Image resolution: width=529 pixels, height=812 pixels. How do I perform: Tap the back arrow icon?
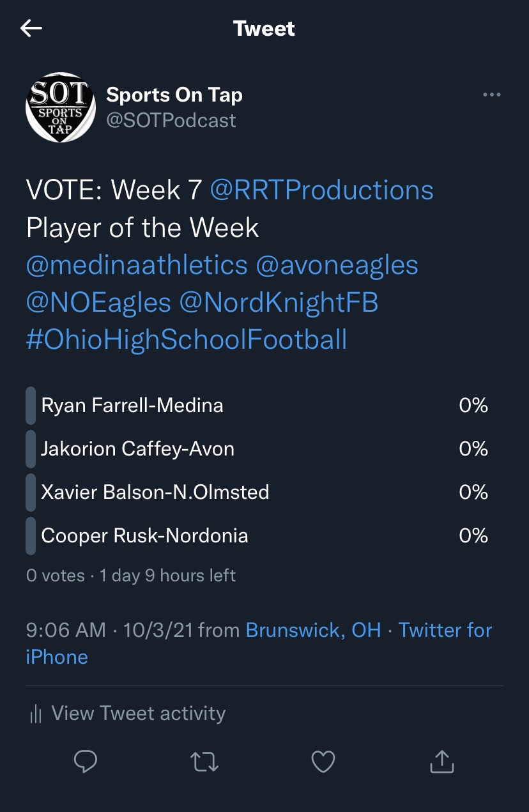tap(31, 28)
